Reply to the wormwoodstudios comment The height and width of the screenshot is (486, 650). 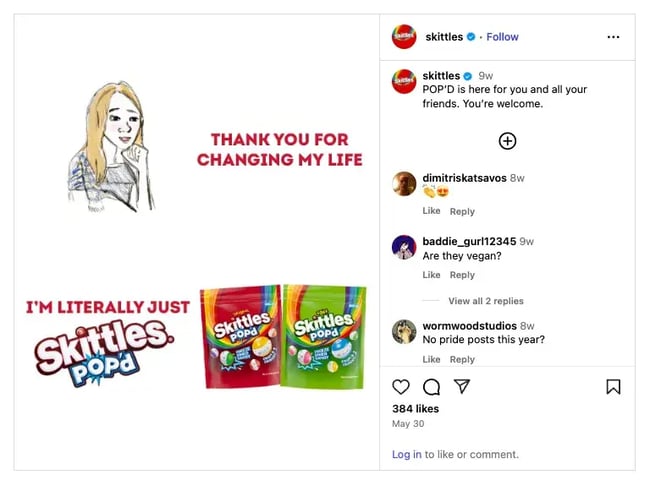coord(462,360)
